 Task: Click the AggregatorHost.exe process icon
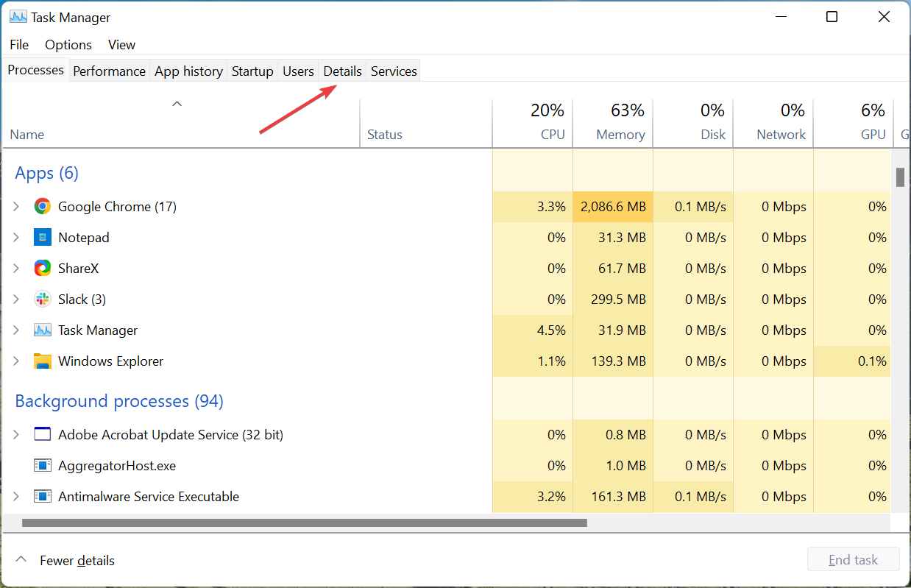coord(43,466)
